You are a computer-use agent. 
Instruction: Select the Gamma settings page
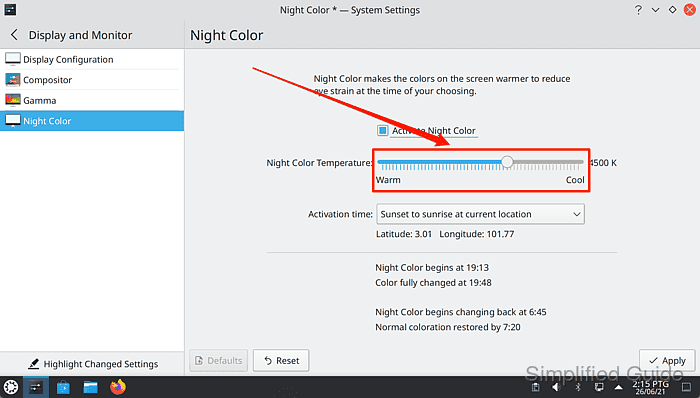(92, 100)
